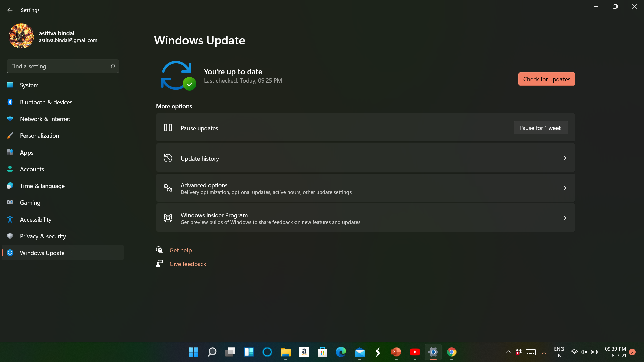The image size is (644, 362).
Task: Click the Get help icon
Action: tap(159, 250)
